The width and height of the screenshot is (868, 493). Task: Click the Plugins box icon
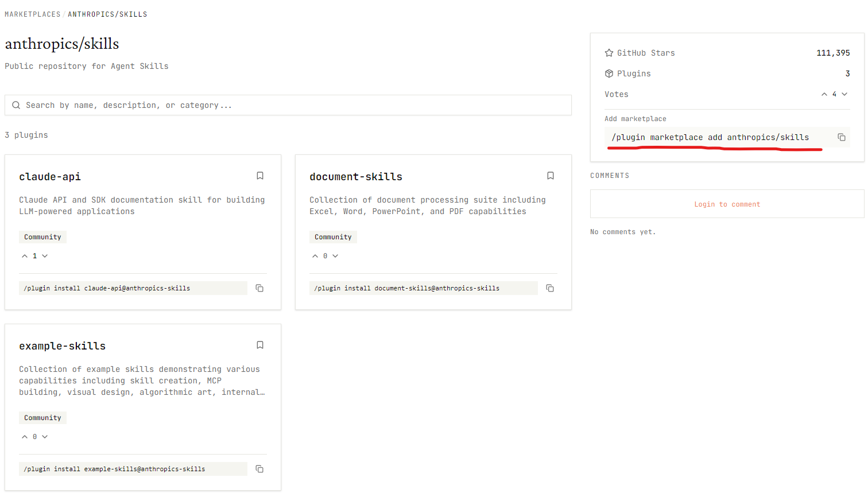609,73
